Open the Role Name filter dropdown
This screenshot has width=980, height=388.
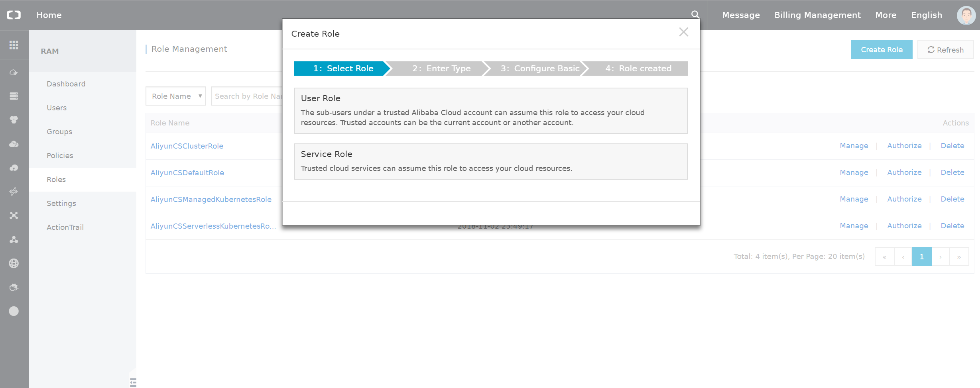click(x=176, y=96)
